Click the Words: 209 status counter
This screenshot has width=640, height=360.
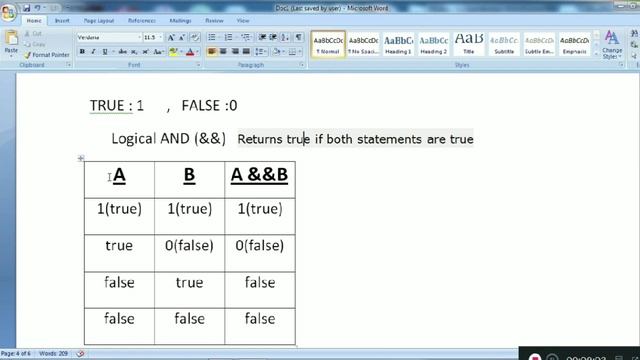(53, 353)
